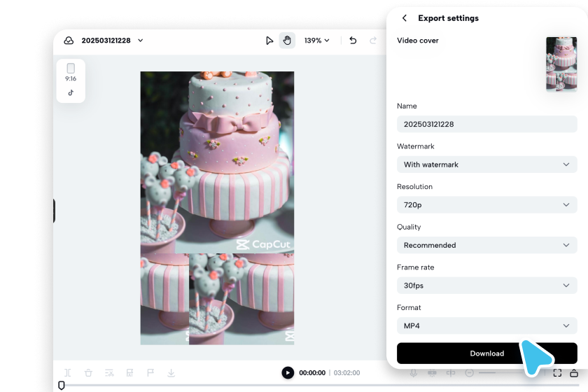
Task: Click the download arrow icon in timeline toolbar
Action: pyautogui.click(x=171, y=373)
